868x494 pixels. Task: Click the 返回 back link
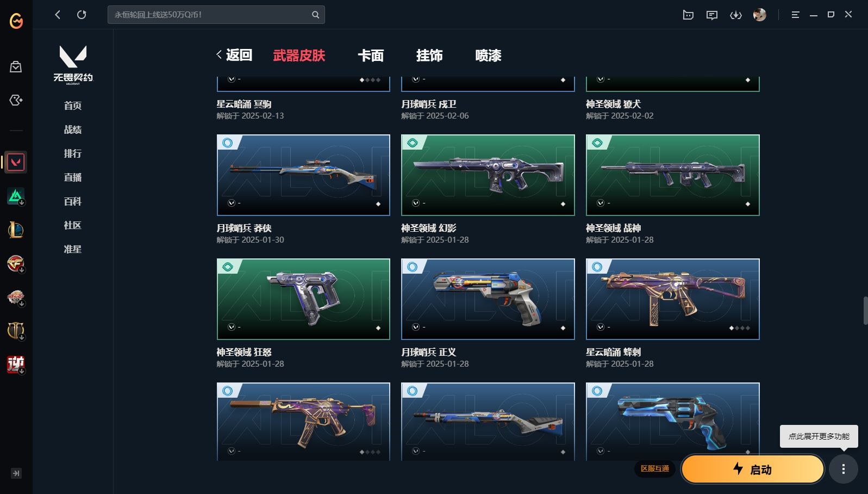(234, 55)
